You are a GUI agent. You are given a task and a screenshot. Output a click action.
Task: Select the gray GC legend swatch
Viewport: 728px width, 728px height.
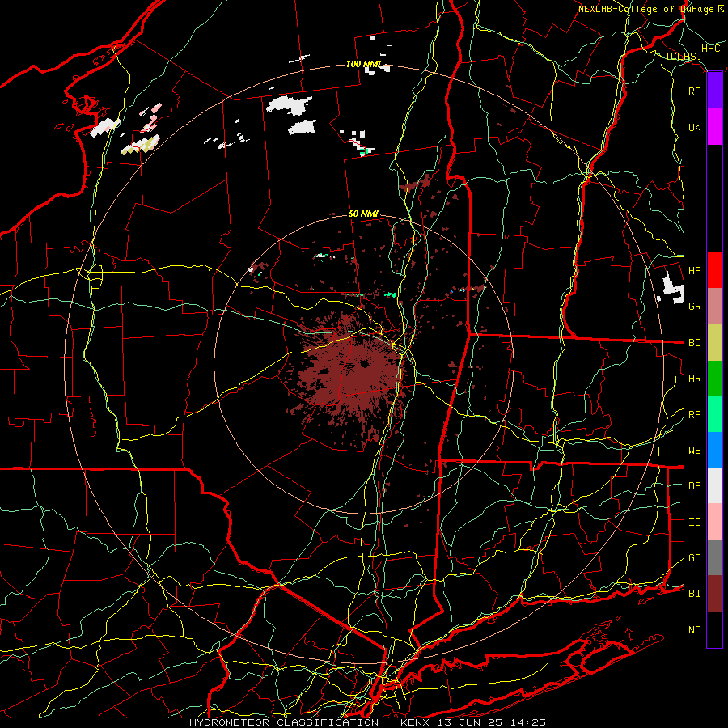(x=714, y=557)
